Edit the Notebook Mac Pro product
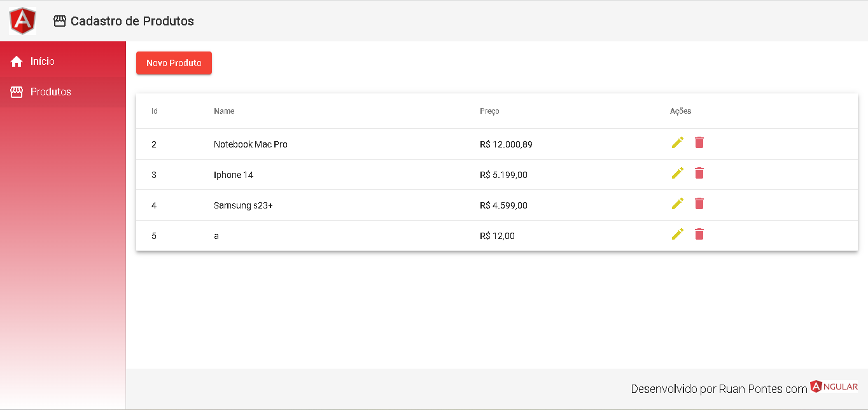The width and height of the screenshot is (868, 410). coord(678,142)
